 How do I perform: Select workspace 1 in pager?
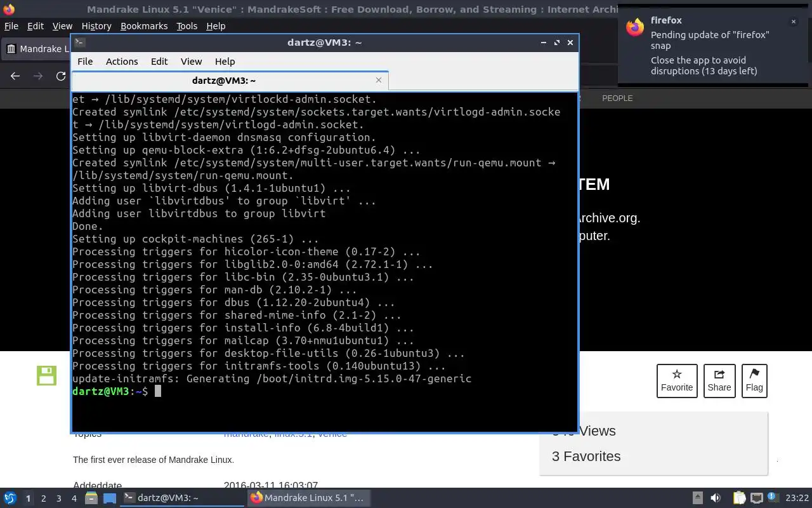[x=28, y=498]
